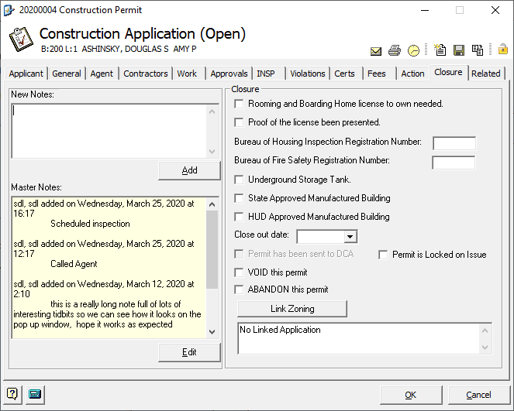The width and height of the screenshot is (514, 411).
Task: Click Bureau of Fire Safety Registration Number field
Action: click(x=454, y=163)
